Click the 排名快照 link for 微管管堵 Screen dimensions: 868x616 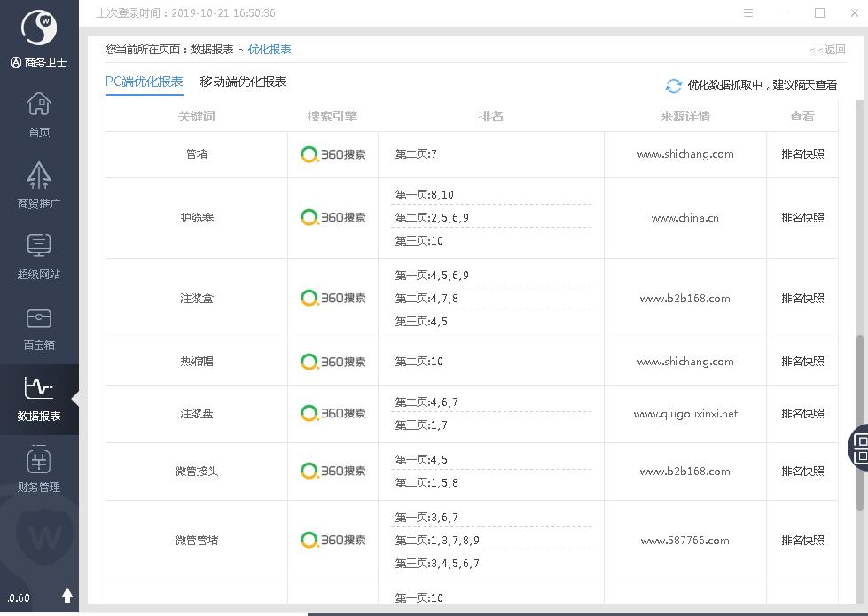[802, 541]
